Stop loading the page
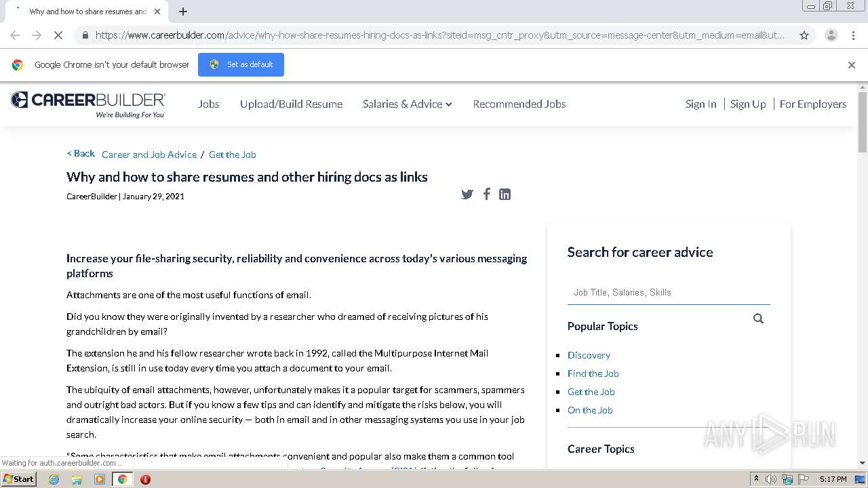Viewport: 868px width, 488px height. (58, 35)
